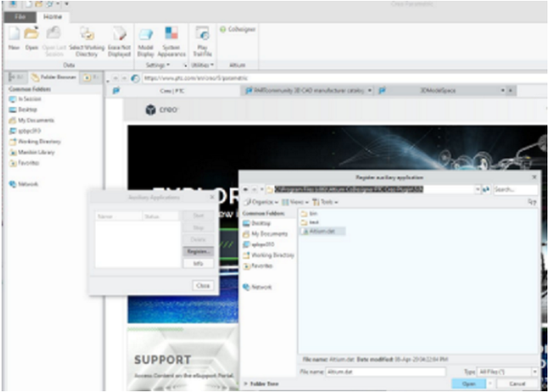Screen dimensions: 549x392
Task: Select Network in Register dialog folders
Action: (x=258, y=287)
